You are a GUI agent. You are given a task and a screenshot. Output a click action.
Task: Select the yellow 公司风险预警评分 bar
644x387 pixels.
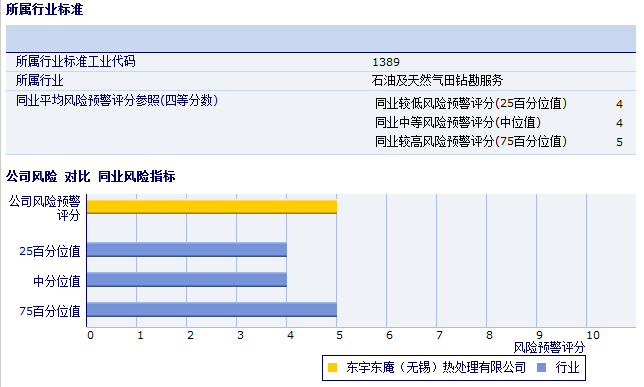[x=212, y=207]
